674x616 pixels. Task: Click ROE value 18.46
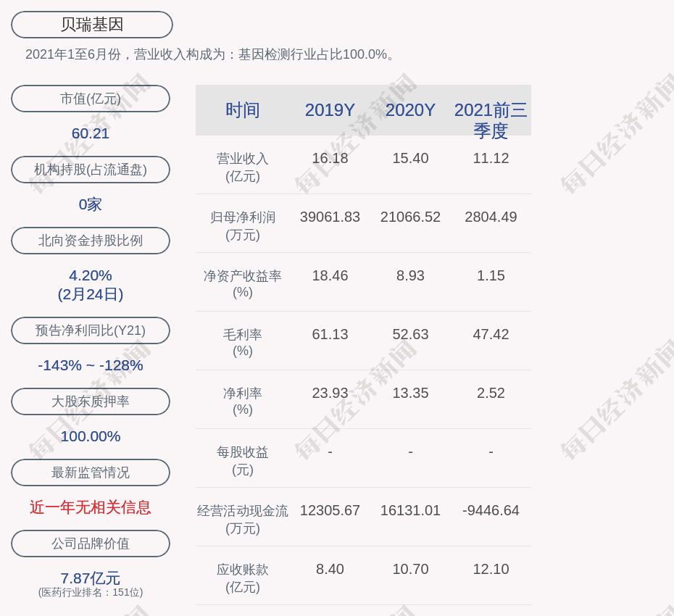[x=330, y=275]
